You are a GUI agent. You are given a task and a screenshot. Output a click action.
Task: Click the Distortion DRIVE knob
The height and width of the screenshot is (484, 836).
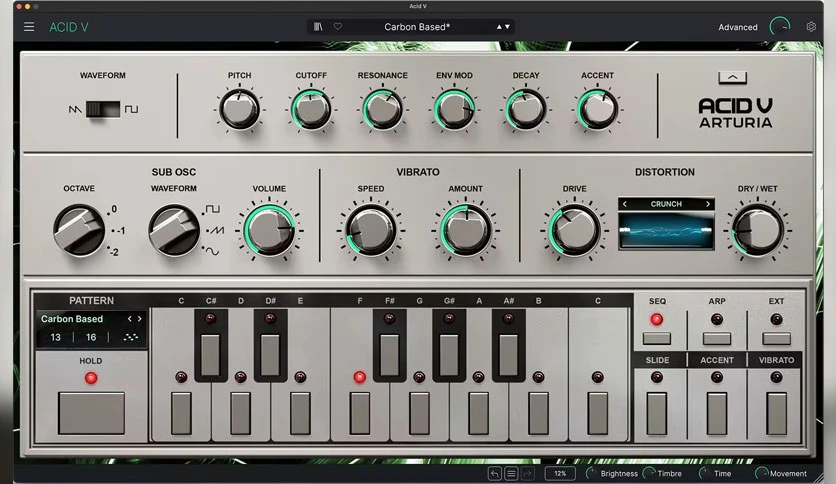(574, 231)
